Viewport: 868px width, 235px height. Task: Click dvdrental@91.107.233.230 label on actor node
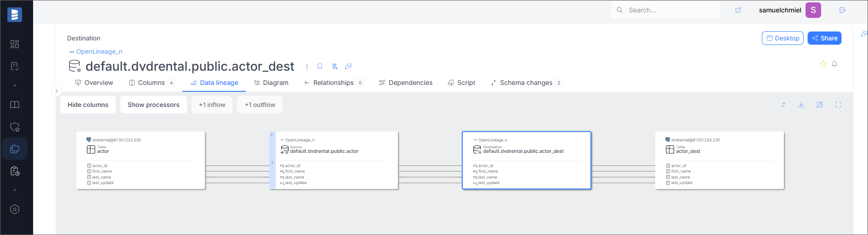(117, 140)
